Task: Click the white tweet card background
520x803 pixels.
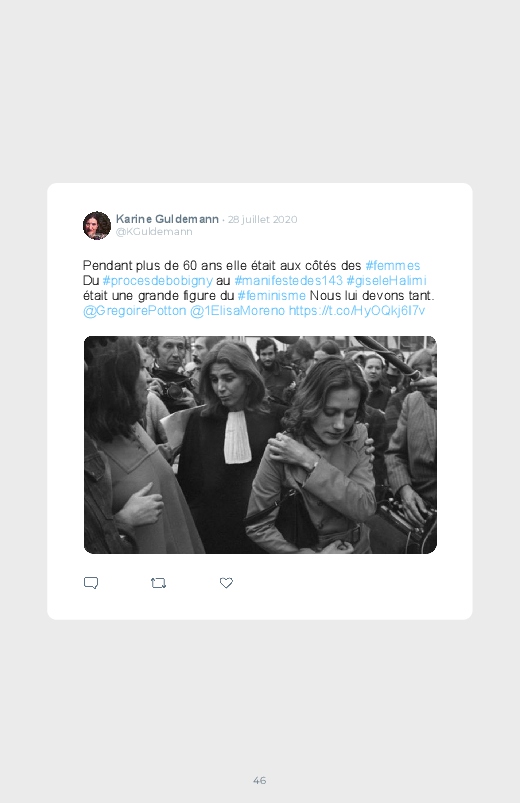Action: tap(260, 402)
